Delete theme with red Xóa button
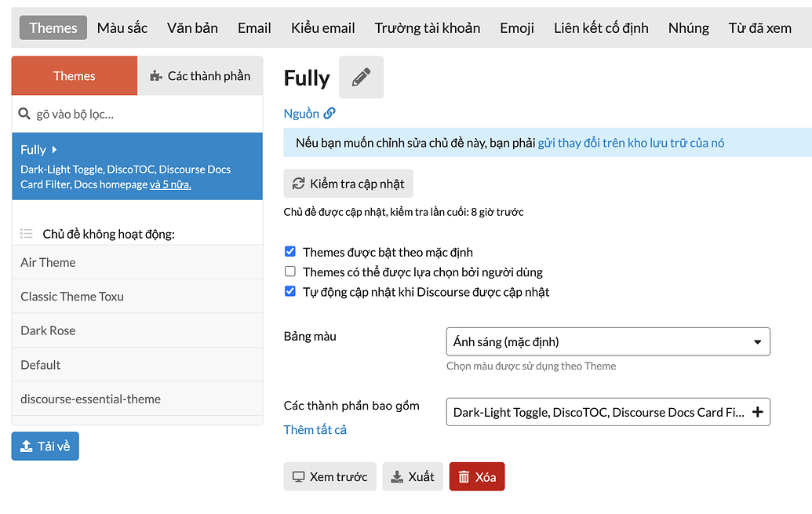The height and width of the screenshot is (514, 812). point(476,476)
